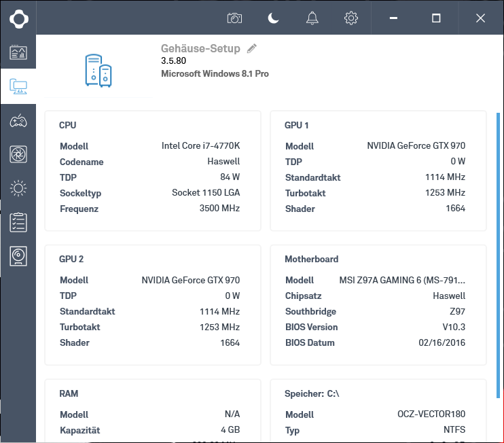
Task: Take a screenshot with the camera icon
Action: point(234,18)
